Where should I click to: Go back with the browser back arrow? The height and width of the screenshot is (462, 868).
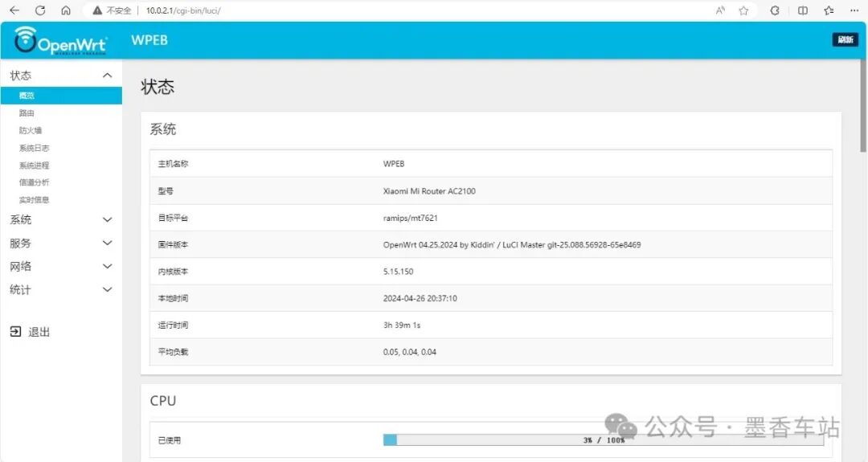(14, 10)
